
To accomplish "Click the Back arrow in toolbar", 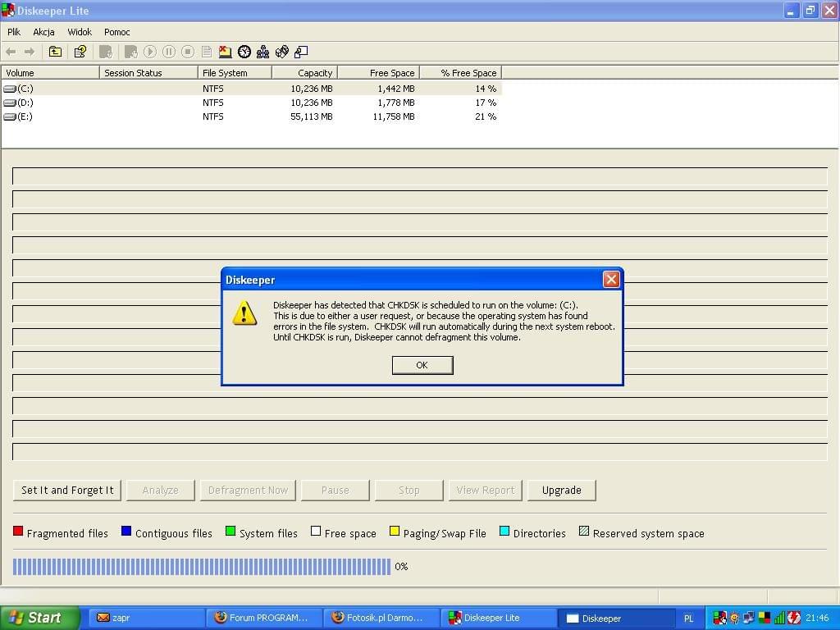I will [x=11, y=52].
